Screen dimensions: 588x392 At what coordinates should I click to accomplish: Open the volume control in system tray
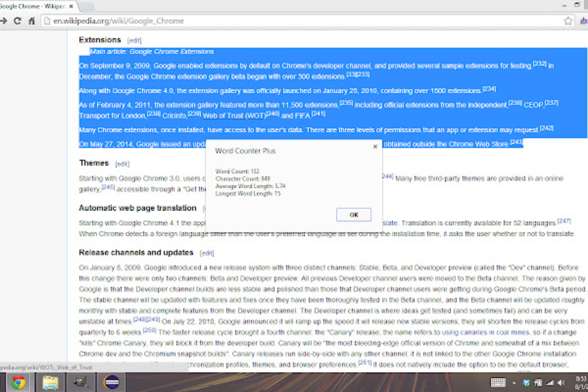point(561,382)
